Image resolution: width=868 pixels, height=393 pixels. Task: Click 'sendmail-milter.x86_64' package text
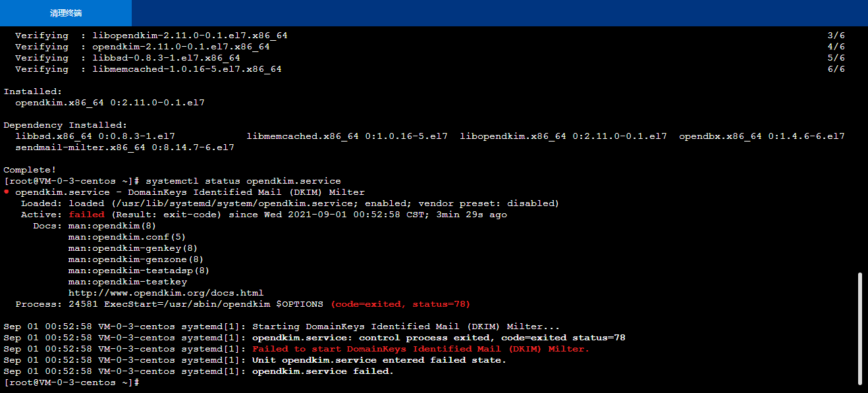pos(80,147)
